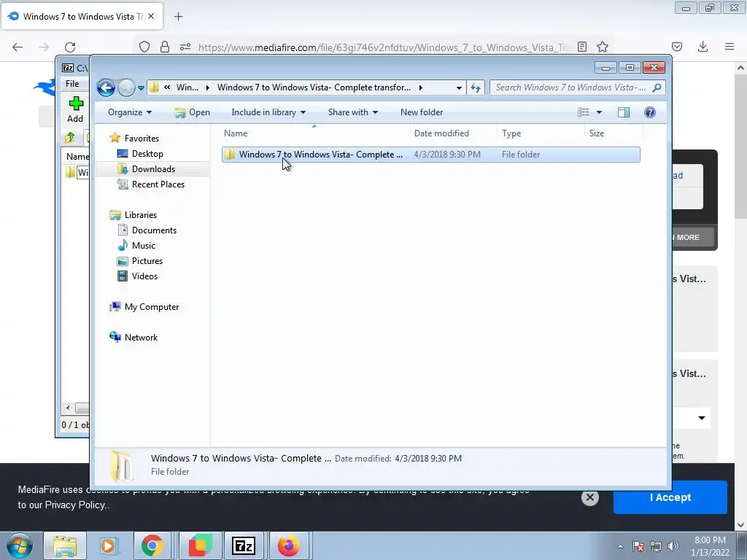
Task: Go back in Explorer window
Action: click(106, 87)
